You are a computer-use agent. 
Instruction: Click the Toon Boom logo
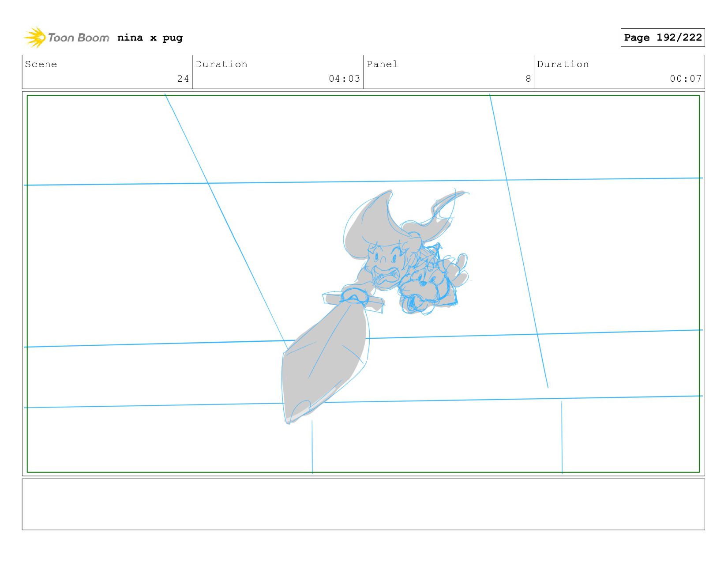(66, 38)
